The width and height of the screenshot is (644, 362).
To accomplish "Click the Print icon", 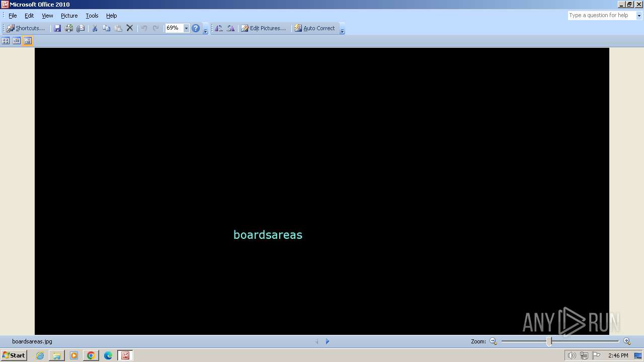I will tap(69, 28).
